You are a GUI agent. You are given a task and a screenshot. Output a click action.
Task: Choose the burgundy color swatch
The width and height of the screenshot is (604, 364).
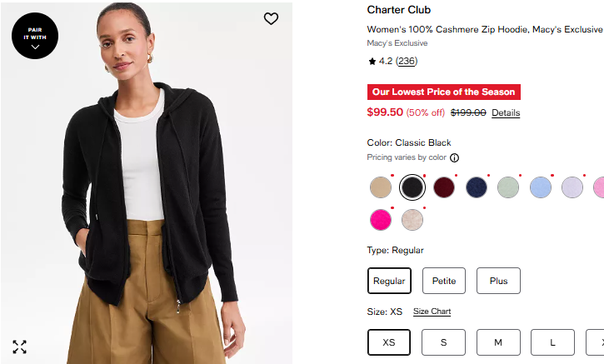click(444, 187)
